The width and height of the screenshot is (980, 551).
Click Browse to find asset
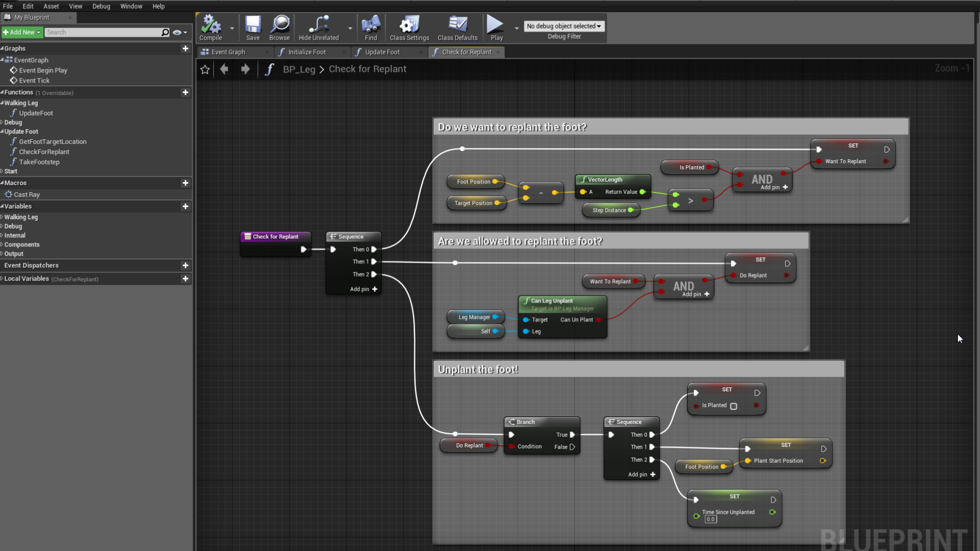280,24
